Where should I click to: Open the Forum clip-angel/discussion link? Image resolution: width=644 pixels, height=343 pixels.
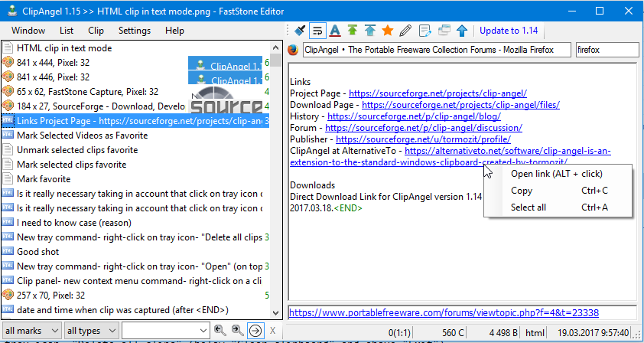click(x=424, y=128)
